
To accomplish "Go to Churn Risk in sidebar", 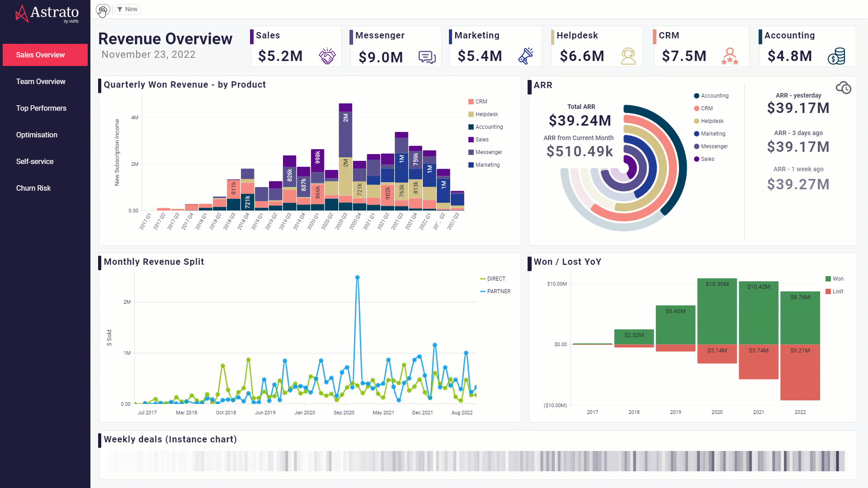I will [33, 188].
